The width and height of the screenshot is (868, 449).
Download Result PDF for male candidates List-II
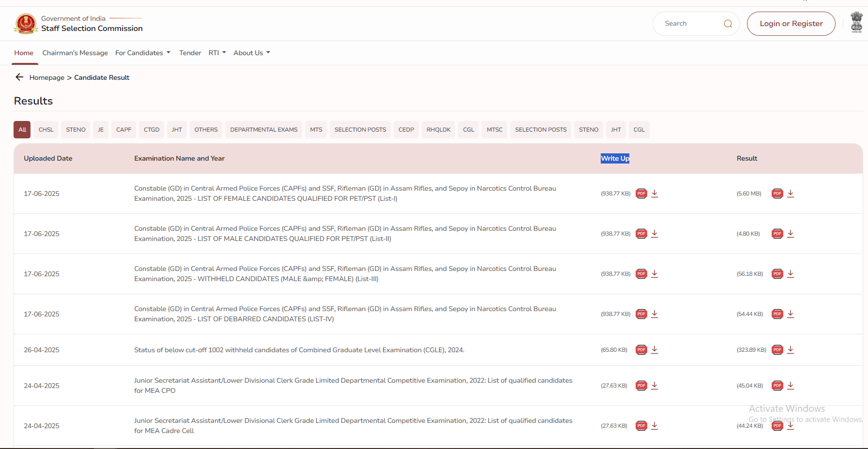coord(791,234)
